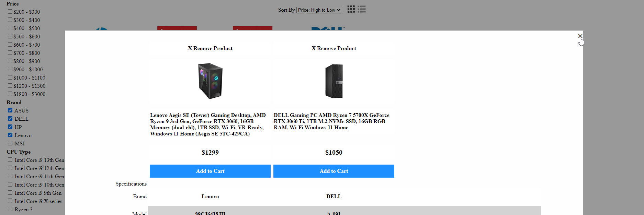Close the product comparison popup
Image resolution: width=644 pixels, height=215 pixels.
580,36
